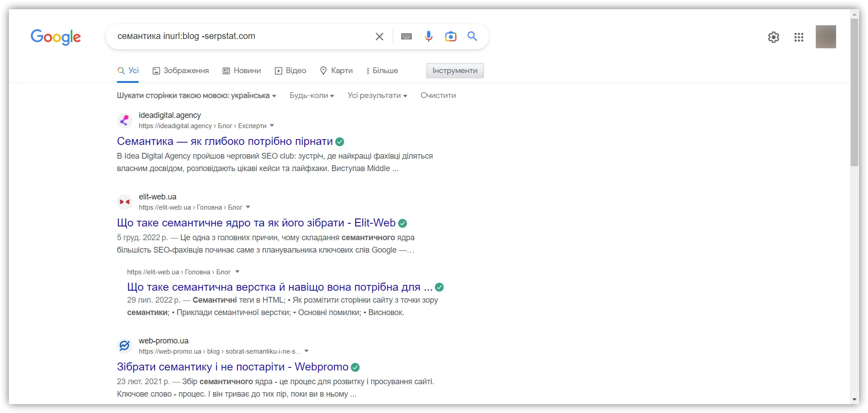Click verified badge after Elit-Web title
868x413 pixels.
pos(403,223)
